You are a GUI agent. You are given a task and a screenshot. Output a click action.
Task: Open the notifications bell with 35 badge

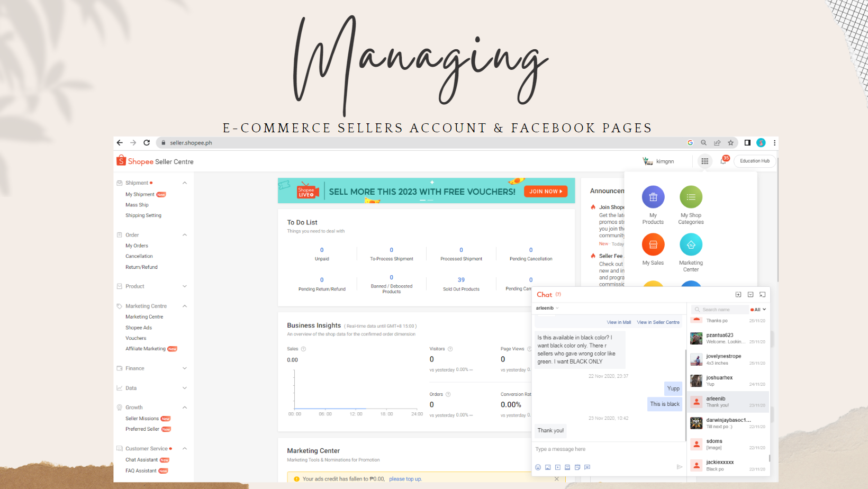click(724, 160)
